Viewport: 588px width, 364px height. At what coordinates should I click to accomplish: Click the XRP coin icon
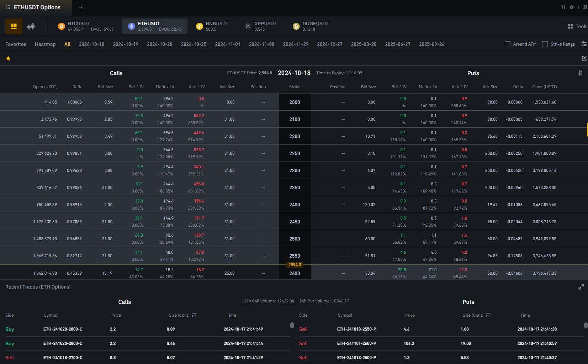point(248,26)
